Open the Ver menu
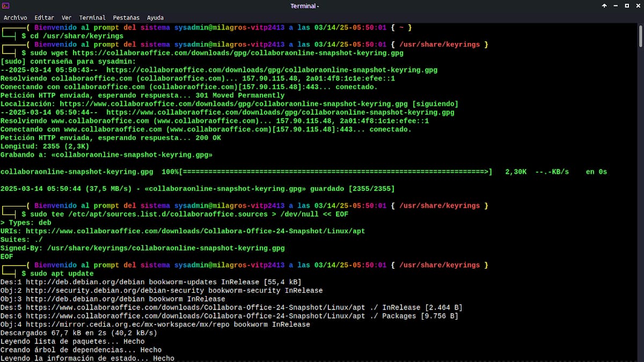This screenshot has width=644, height=362. [67, 18]
